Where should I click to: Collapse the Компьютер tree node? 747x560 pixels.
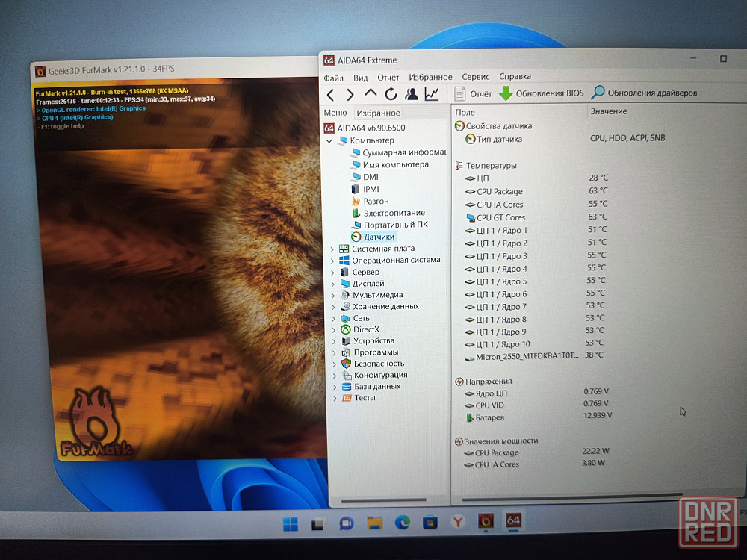(329, 141)
